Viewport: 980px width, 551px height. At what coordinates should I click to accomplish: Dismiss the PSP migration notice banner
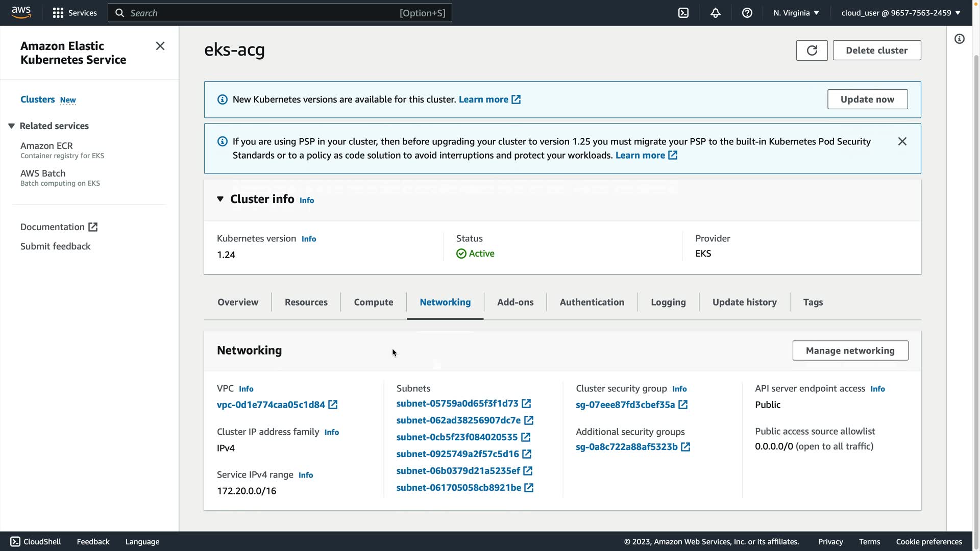click(x=902, y=141)
